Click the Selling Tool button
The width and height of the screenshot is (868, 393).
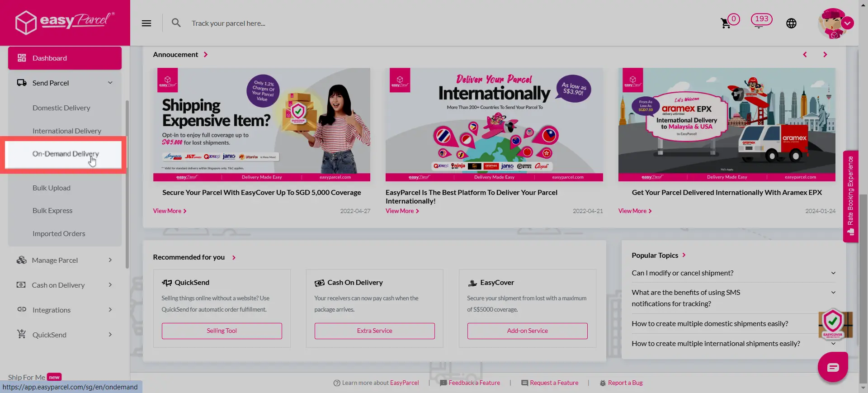tap(222, 331)
